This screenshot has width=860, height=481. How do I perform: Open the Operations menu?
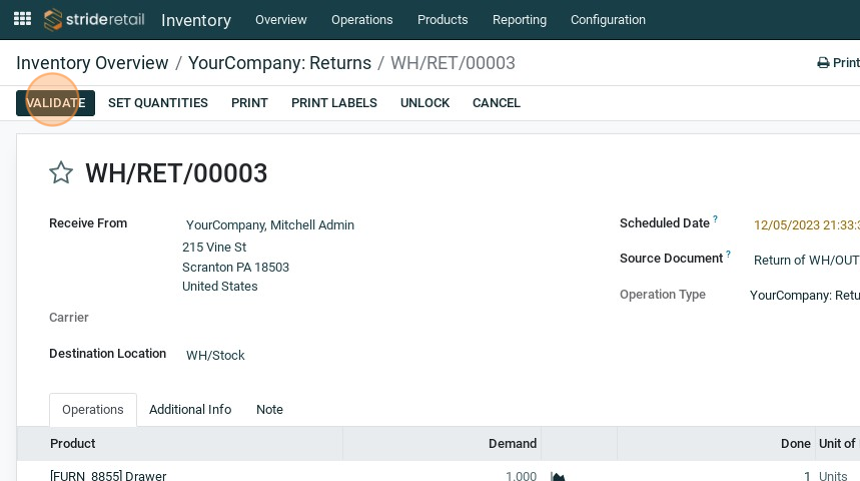point(362,20)
